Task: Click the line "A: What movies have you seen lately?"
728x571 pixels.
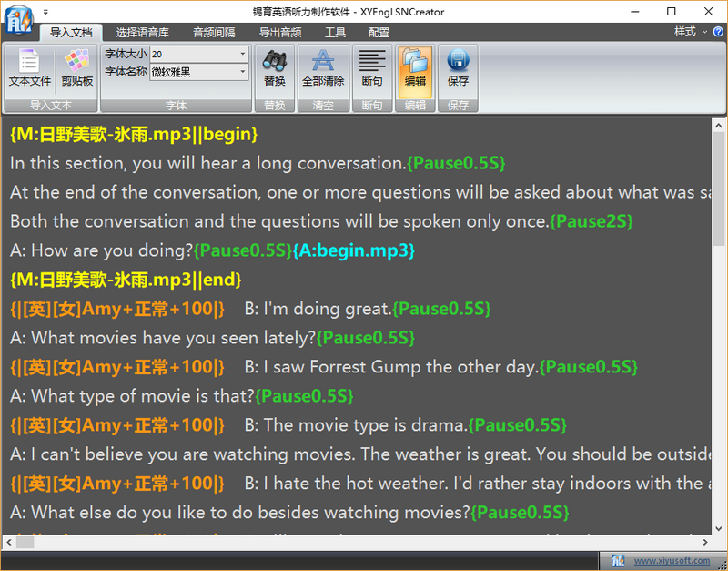Action: click(x=163, y=338)
